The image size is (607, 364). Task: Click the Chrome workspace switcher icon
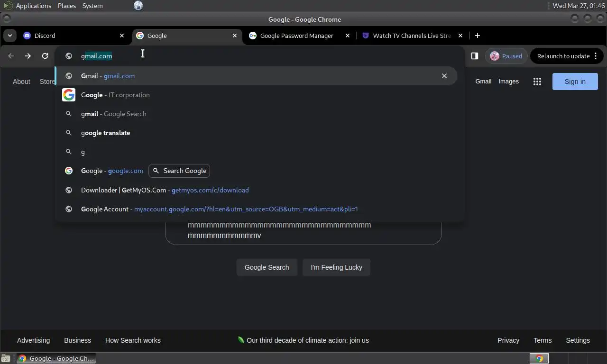[539, 358]
